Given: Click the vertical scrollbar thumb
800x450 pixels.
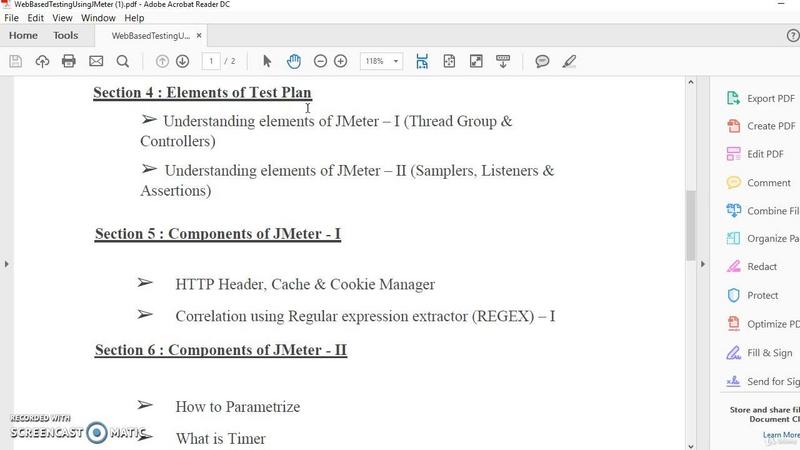Looking at the screenshot, I should 691,225.
